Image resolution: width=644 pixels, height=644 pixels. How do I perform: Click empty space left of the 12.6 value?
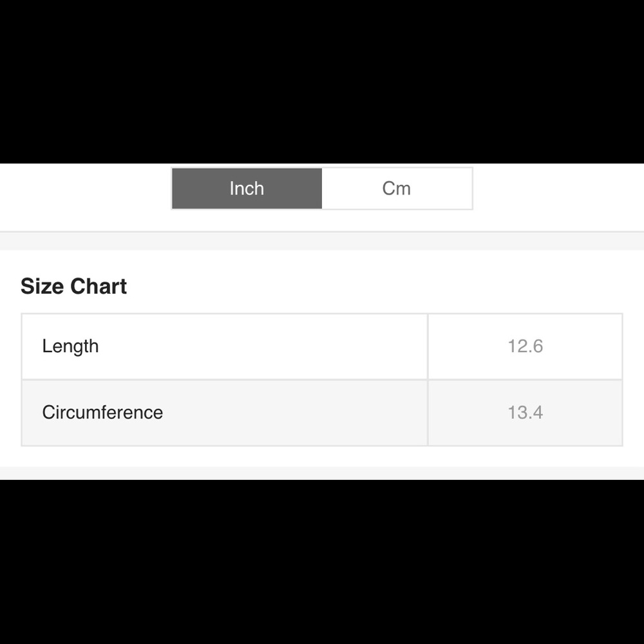[464, 346]
